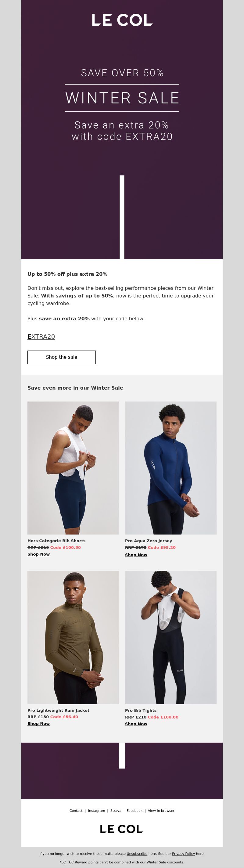Viewport: 244px width, 868px height.
Task: Click Shop Now under Pro Bib Tights
Action: [136, 724]
